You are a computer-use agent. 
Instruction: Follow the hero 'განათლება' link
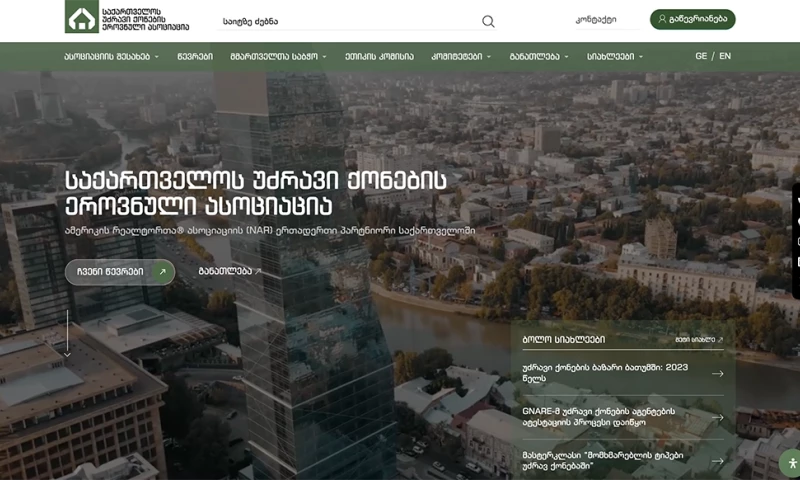point(230,271)
